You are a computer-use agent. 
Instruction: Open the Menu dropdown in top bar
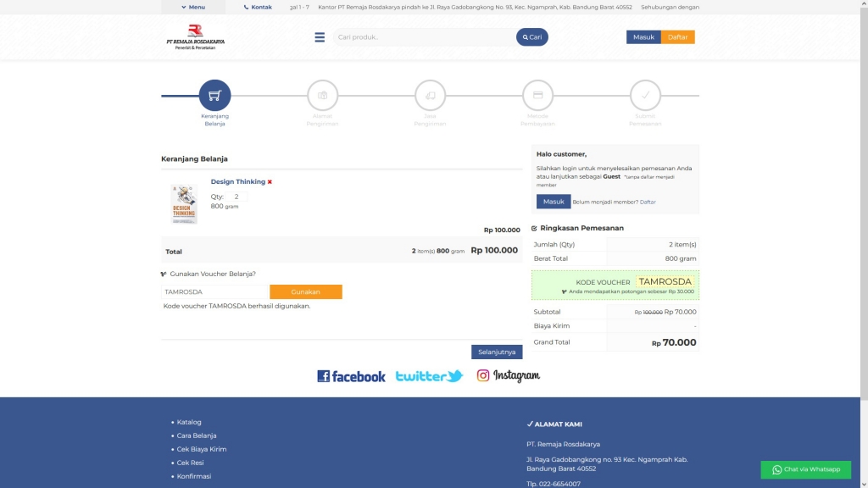(x=193, y=7)
